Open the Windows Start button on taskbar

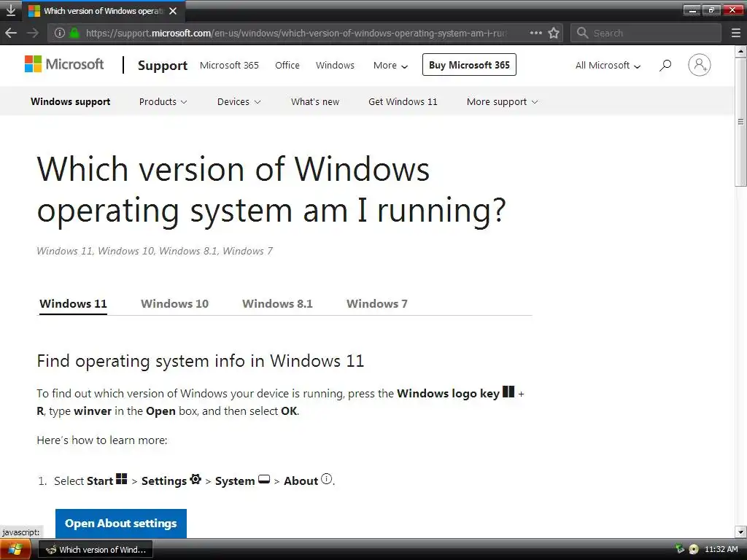pos(15,550)
